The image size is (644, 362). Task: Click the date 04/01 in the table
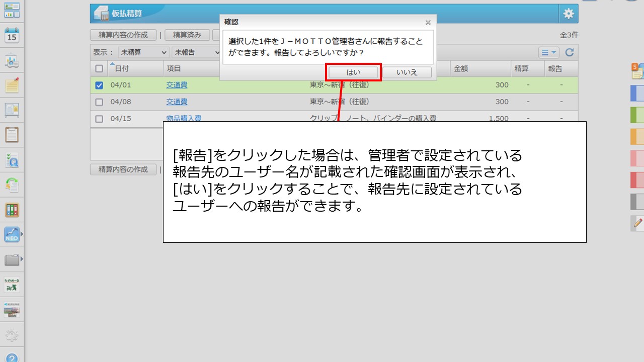[121, 85]
